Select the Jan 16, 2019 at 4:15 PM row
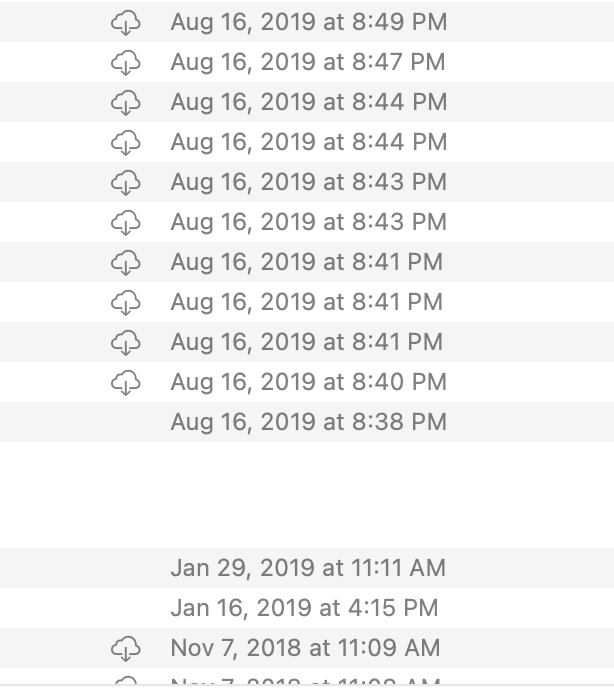 (x=307, y=608)
